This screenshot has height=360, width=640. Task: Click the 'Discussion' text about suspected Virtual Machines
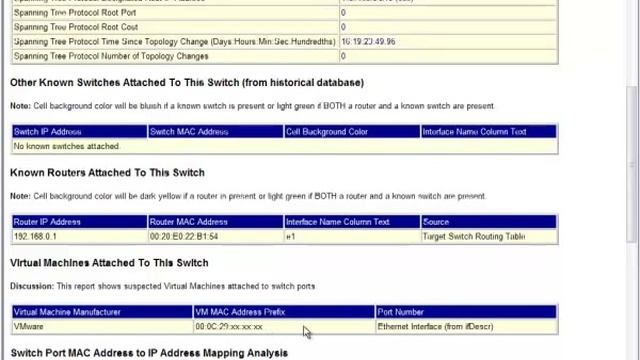162,287
